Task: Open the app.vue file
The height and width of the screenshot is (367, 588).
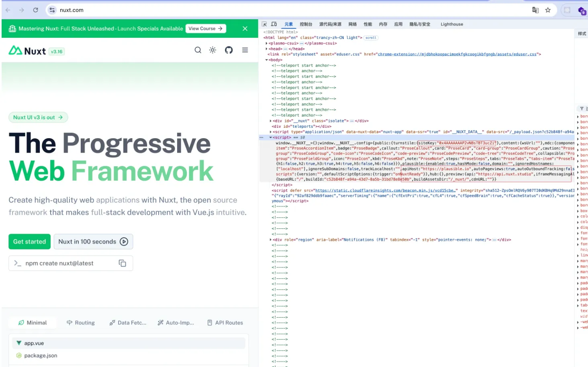Action: click(x=129, y=343)
